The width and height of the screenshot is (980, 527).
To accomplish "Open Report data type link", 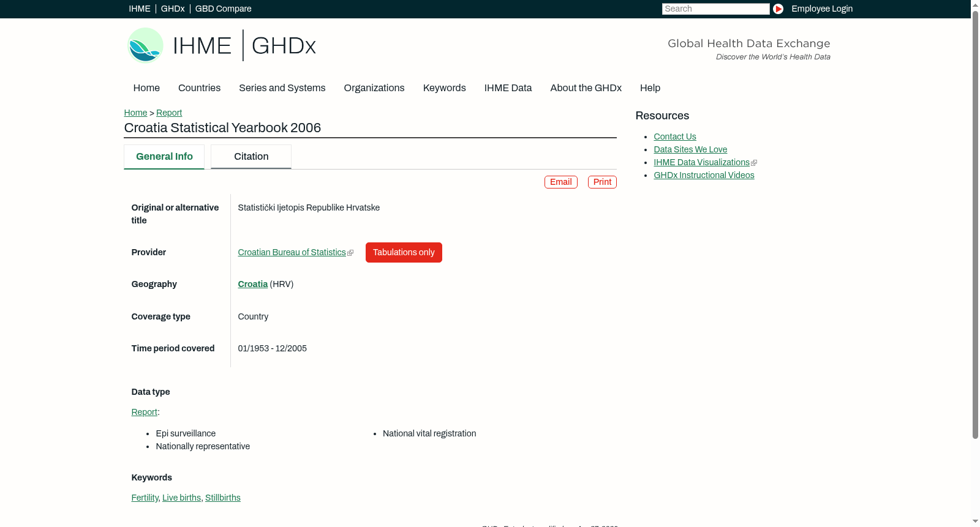I will coord(144,412).
